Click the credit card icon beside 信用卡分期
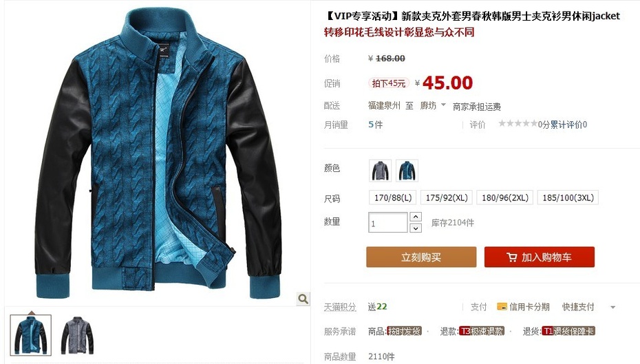Image resolution: width=640 pixels, height=364 pixels. click(502, 306)
